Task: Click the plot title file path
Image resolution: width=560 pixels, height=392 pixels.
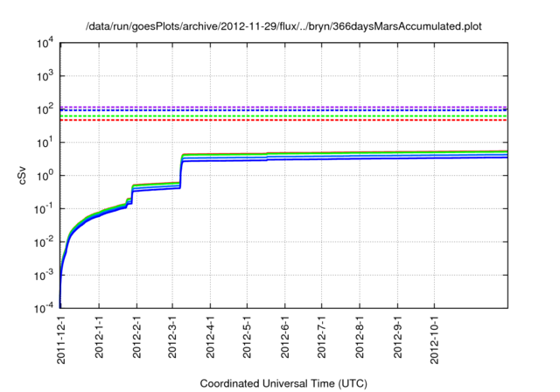Action: 283,26
